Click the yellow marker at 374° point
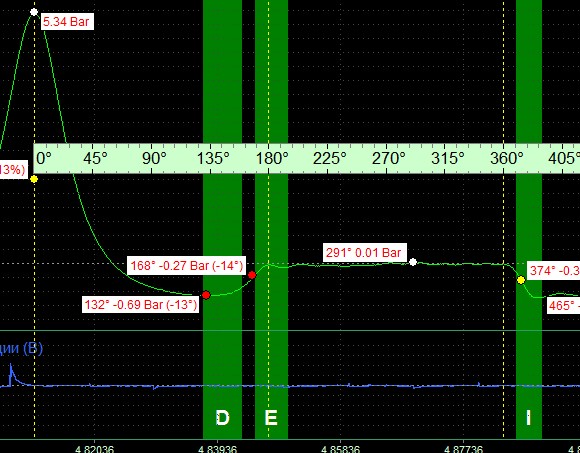The image size is (580, 453). coord(521,280)
